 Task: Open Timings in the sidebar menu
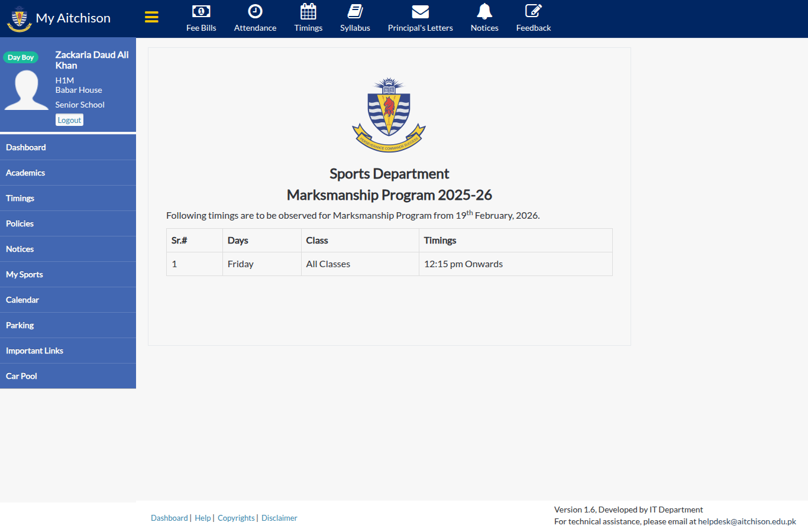coord(68,198)
